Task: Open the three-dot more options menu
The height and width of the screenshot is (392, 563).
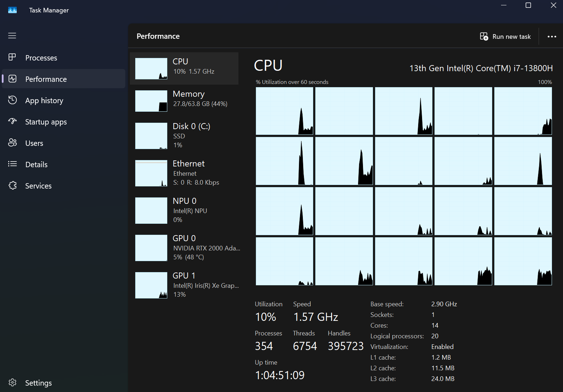Action: point(552,37)
